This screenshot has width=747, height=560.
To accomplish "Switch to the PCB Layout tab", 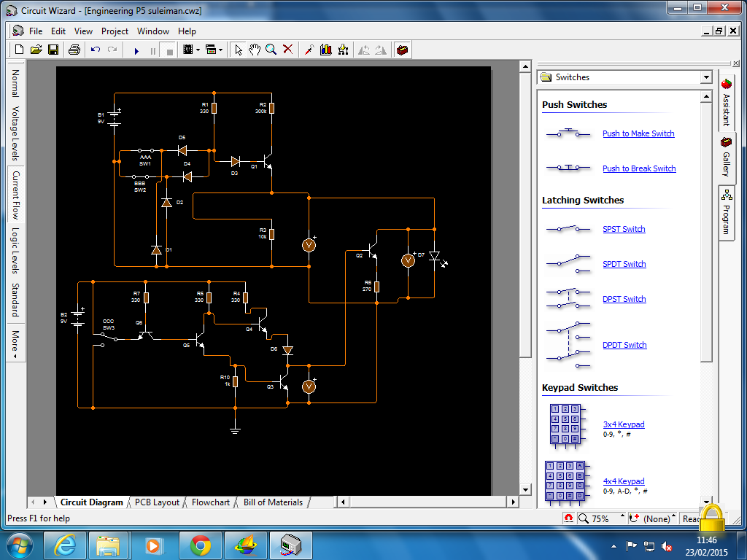I will tap(157, 502).
